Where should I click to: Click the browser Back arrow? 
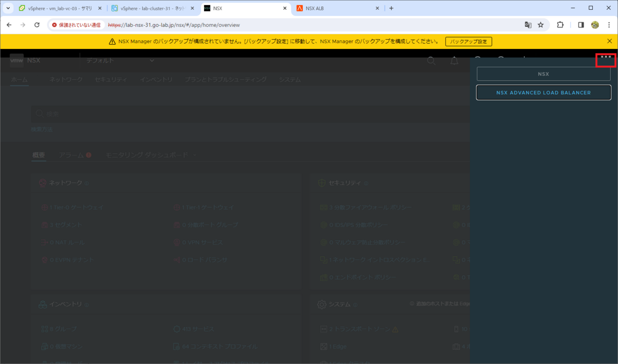pos(9,25)
